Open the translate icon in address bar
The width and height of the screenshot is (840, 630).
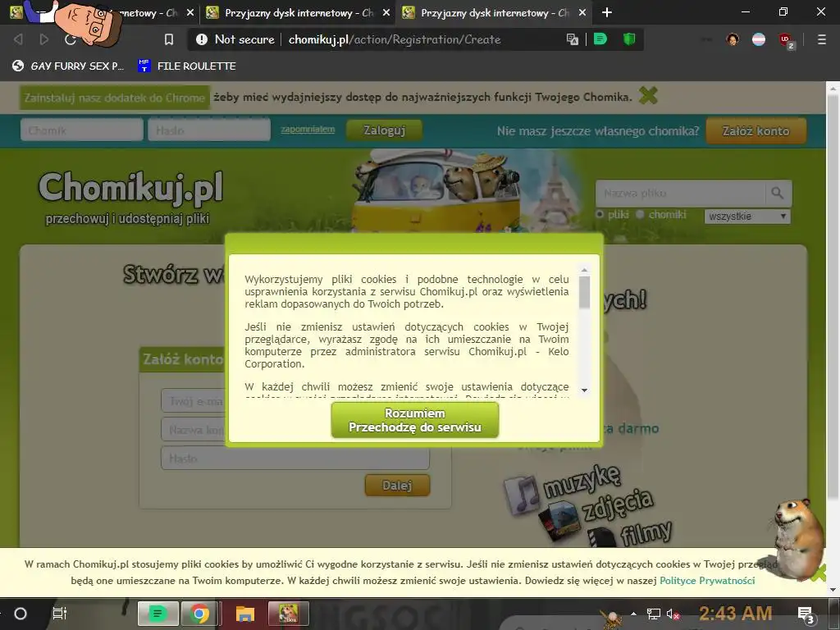tap(572, 39)
